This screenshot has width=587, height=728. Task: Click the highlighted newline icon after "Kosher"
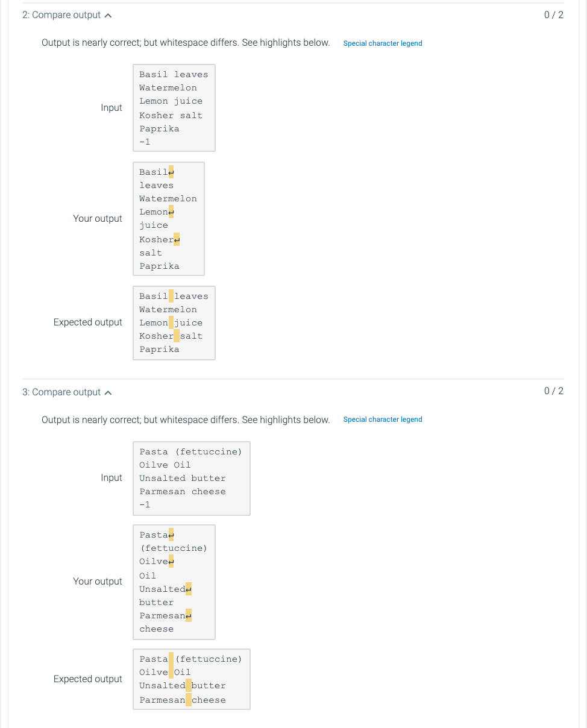177,239
